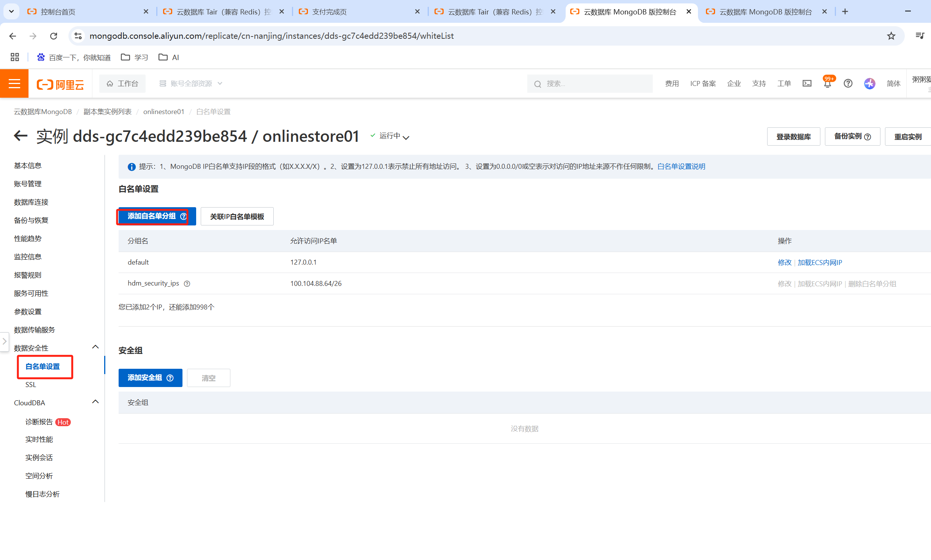Open the Cloud Shell terminal icon

[807, 83]
